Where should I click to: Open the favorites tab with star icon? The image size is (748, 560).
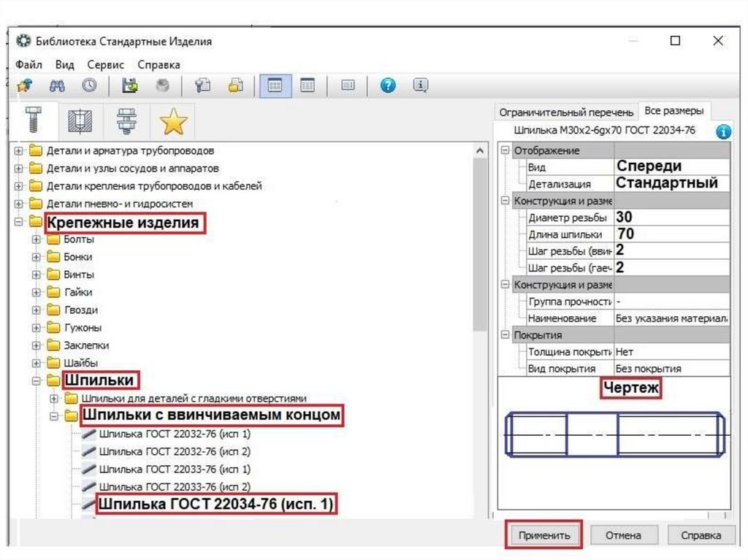point(173,121)
